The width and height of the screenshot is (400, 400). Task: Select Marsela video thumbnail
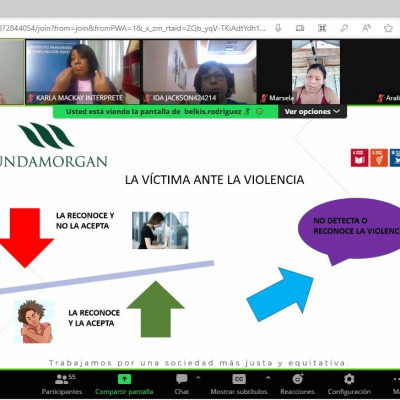(299, 72)
